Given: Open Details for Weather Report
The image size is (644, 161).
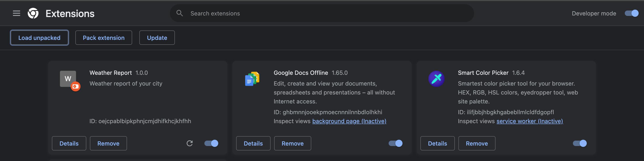Looking at the screenshot, I should click(x=69, y=143).
